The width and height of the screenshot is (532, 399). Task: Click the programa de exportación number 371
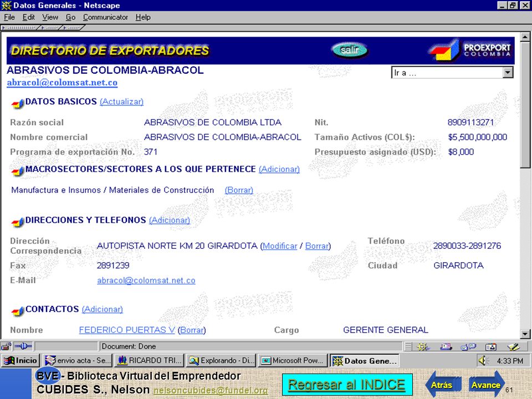151,152
